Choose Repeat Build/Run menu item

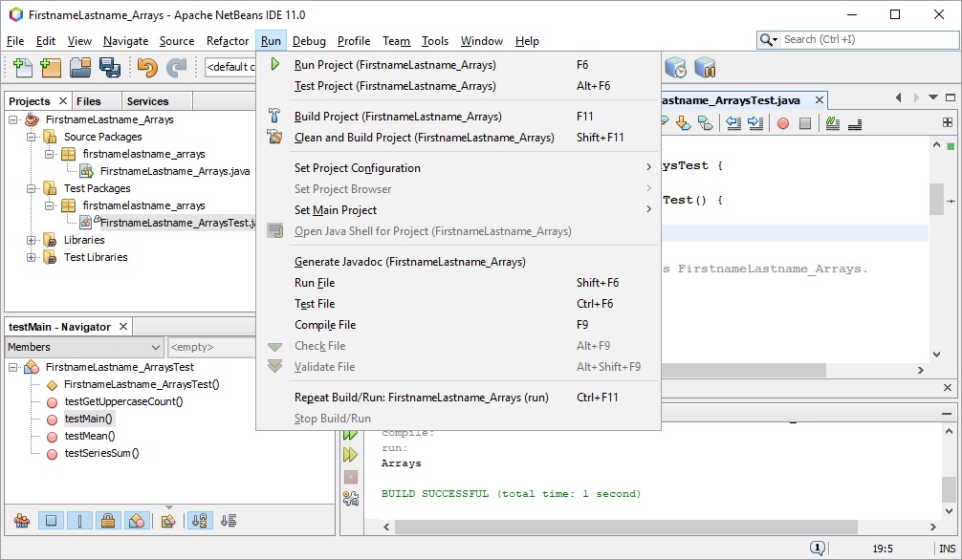(458, 397)
